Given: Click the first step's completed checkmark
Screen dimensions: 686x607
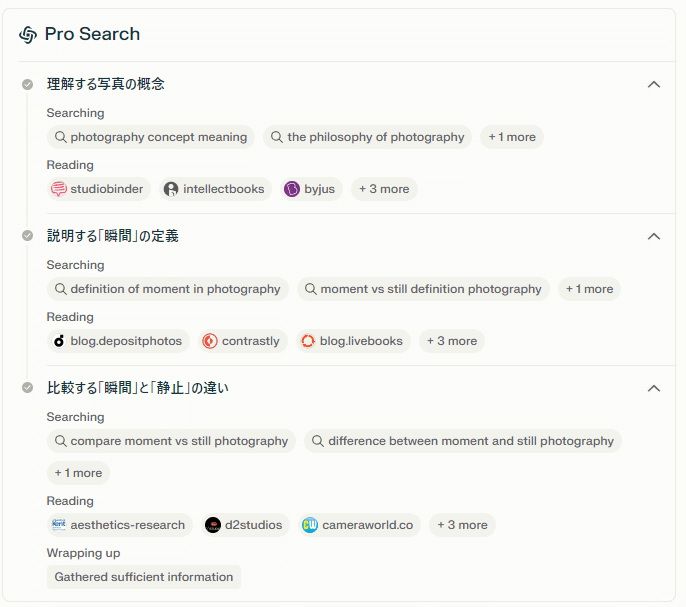Looking at the screenshot, I should pos(28,84).
